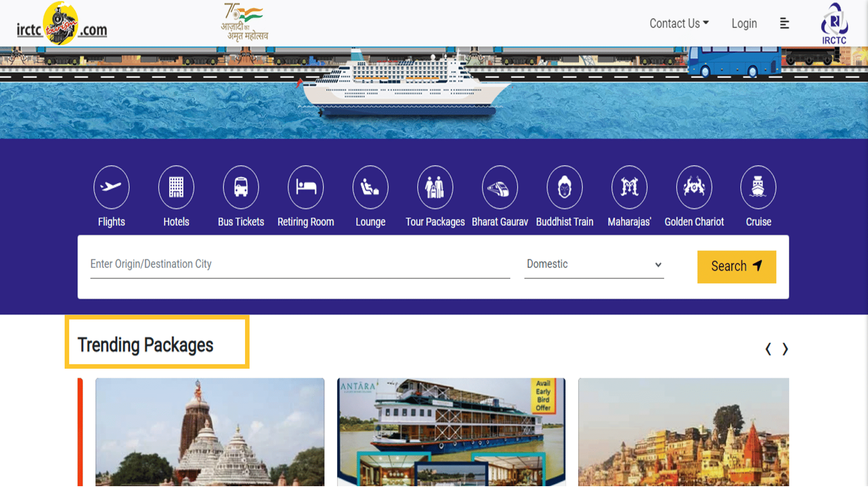This screenshot has width=868, height=488.
Task: Click the Login link
Action: [x=744, y=23]
